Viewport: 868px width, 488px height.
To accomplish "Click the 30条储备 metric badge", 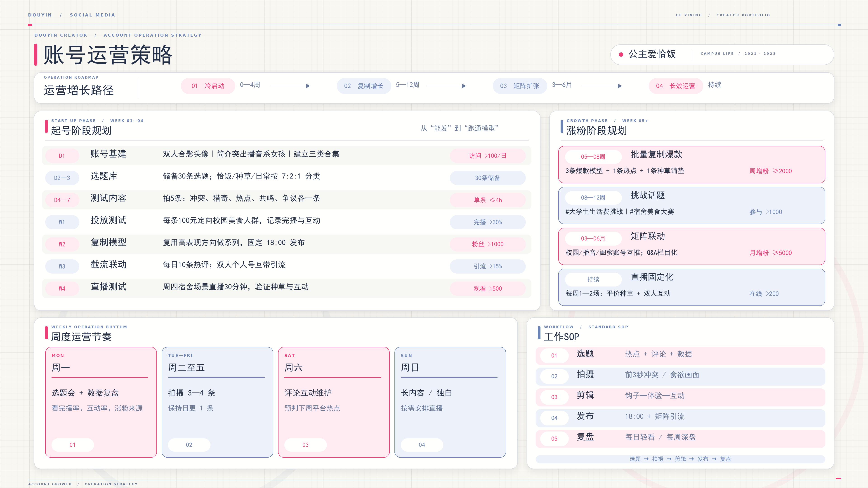I will point(488,178).
